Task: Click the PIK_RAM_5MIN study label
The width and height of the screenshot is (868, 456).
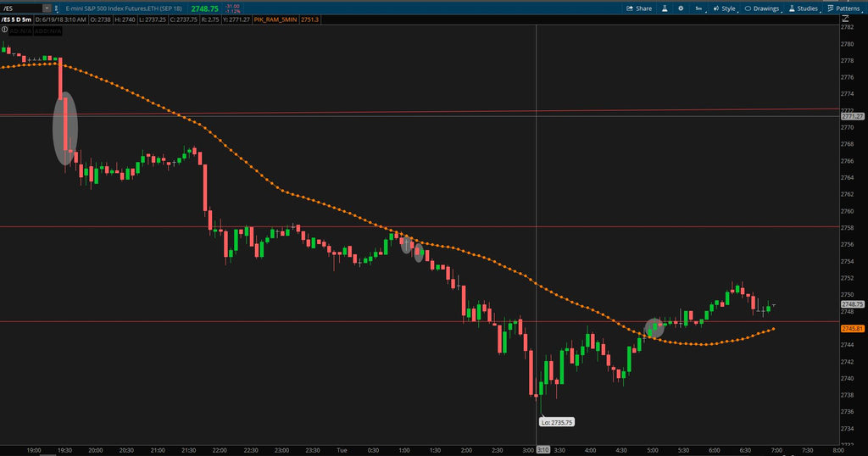Action: pos(275,19)
